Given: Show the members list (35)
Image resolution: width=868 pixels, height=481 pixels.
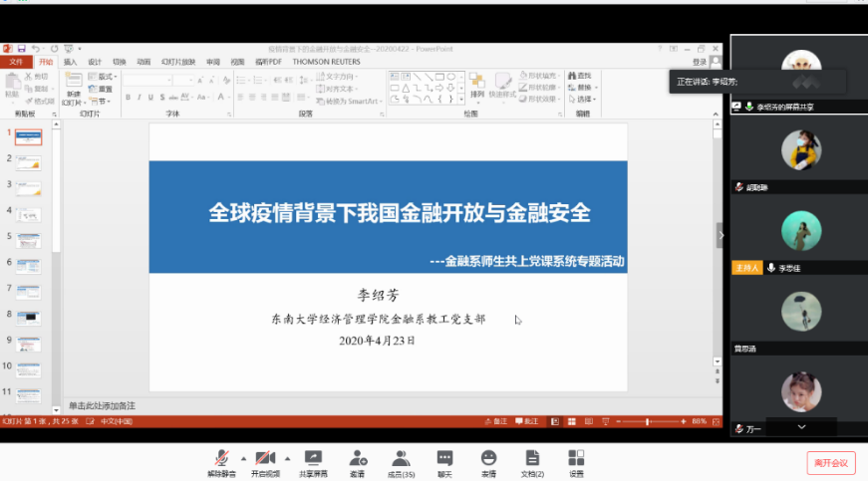Looking at the screenshot, I should click(x=401, y=460).
